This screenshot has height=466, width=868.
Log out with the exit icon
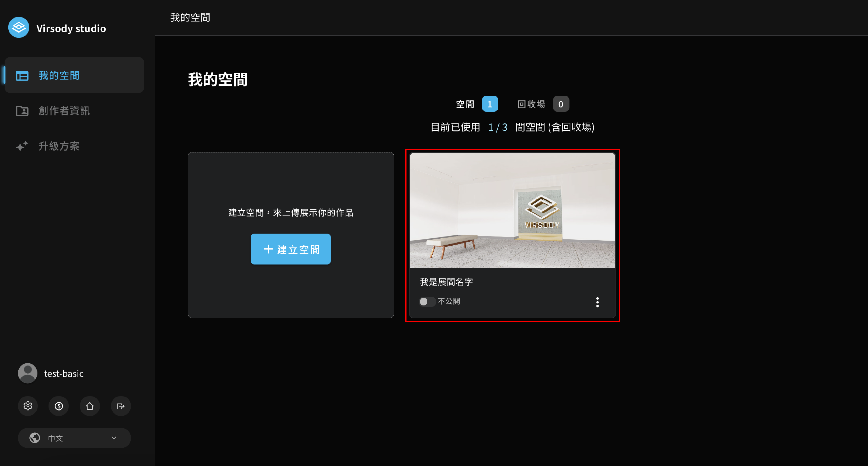click(x=121, y=406)
